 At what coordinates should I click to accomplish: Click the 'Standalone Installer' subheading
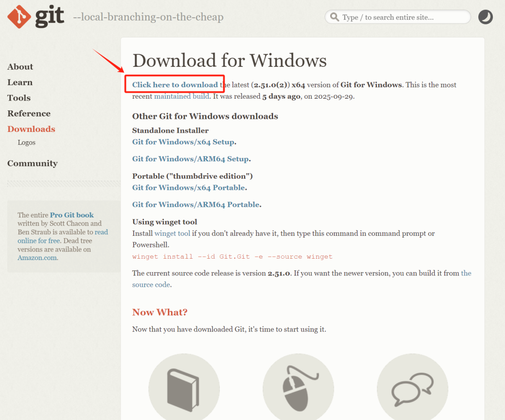[170, 130]
